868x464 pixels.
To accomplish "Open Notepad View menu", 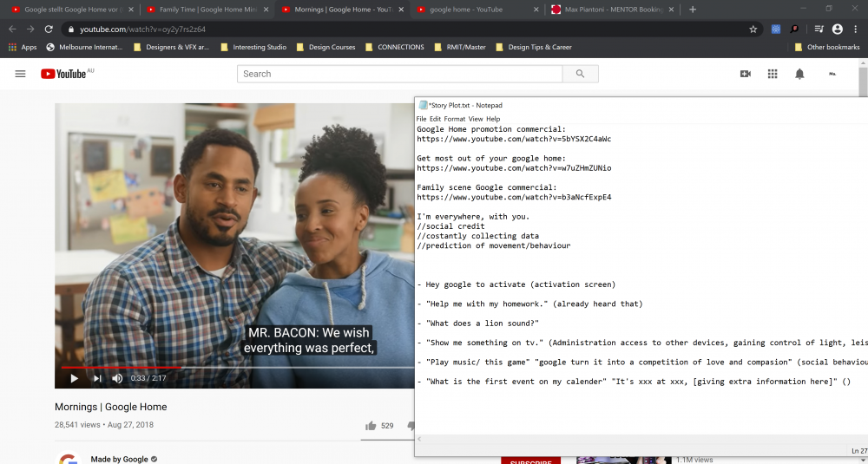I will tap(476, 119).
